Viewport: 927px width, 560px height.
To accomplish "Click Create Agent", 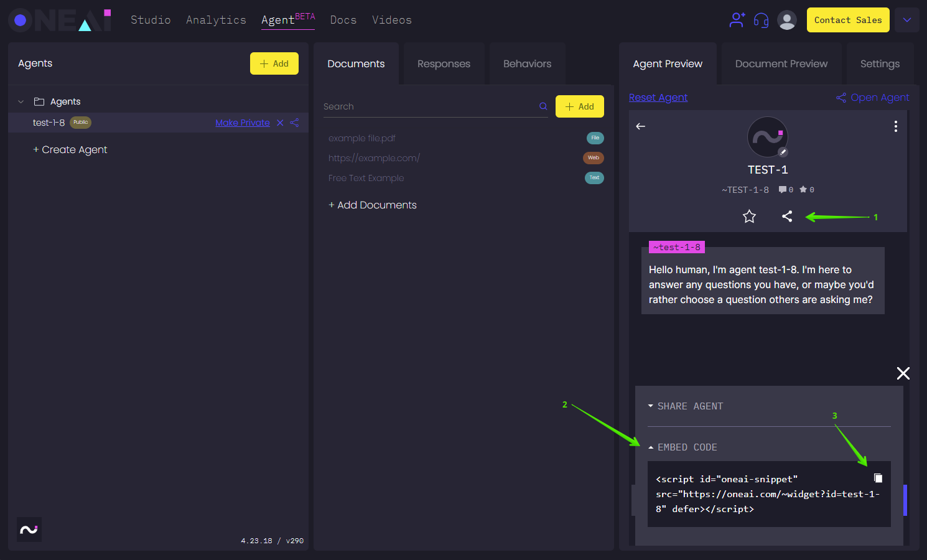I will pyautogui.click(x=70, y=149).
